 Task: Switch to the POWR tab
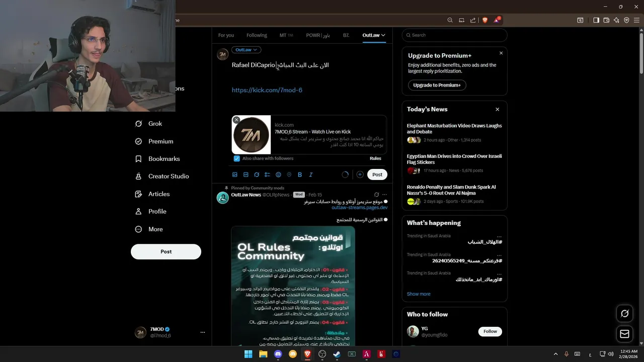(x=318, y=35)
